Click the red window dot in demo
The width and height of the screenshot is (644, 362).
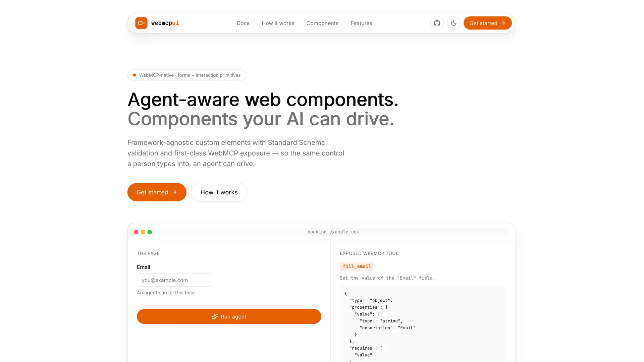(x=136, y=232)
